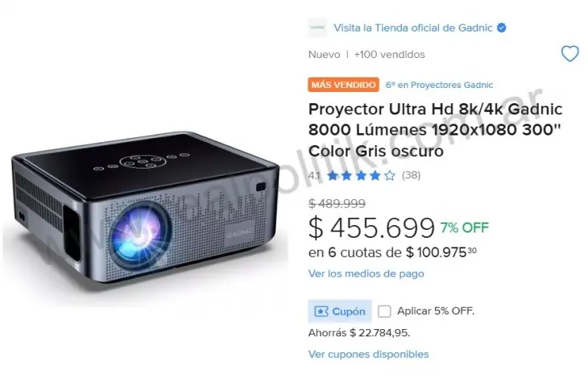
Task: Click the fifth empty rating star
Action: [x=390, y=175]
